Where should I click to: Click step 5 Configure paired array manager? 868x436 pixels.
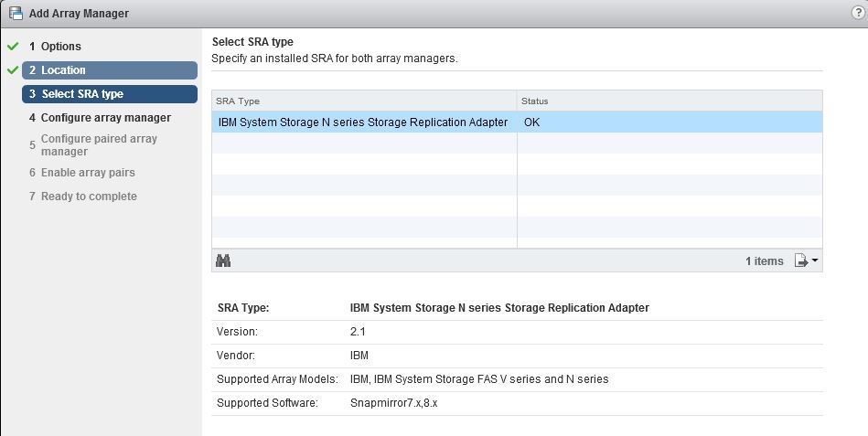point(93,145)
